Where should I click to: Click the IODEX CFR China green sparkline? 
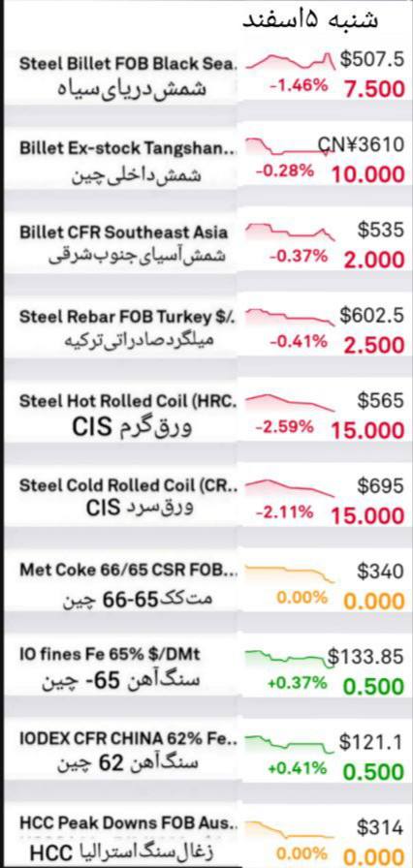coord(291,743)
